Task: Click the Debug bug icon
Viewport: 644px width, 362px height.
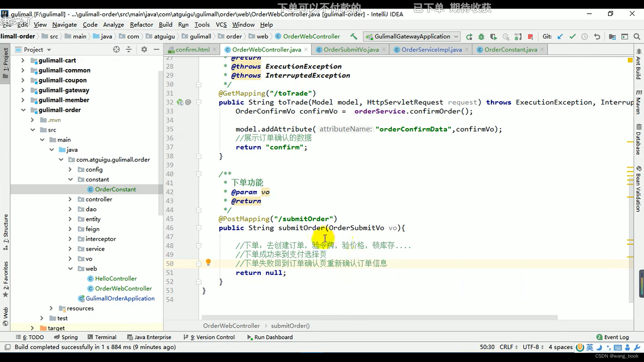Action: click(x=481, y=37)
